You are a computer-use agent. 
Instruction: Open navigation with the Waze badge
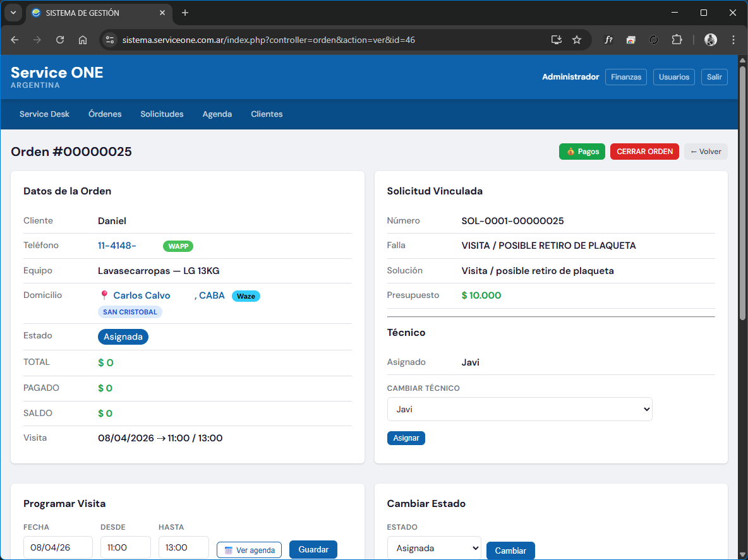[x=246, y=296]
